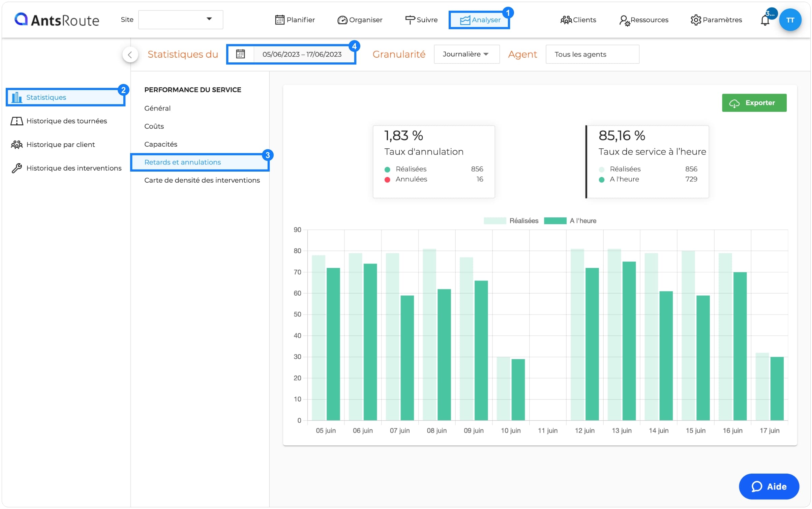Open the Planifier calendar icon
The image size is (812, 509).
[x=279, y=20]
